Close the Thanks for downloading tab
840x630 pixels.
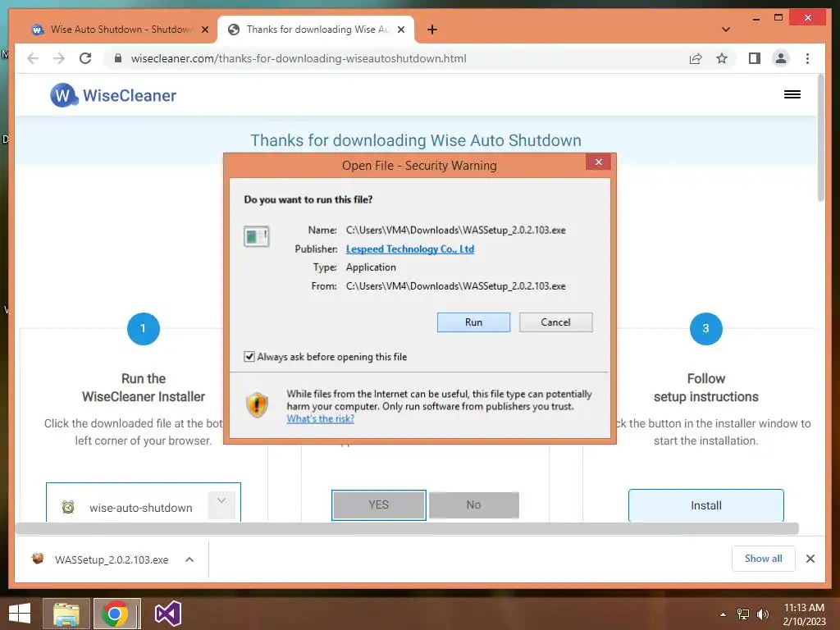pyautogui.click(x=400, y=30)
